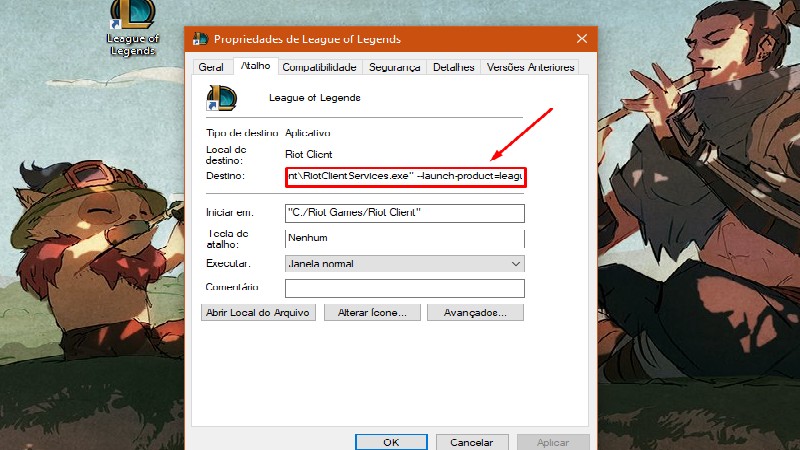Image resolution: width=800 pixels, height=450 pixels.
Task: Click Alterar Ícone button
Action: point(372,313)
